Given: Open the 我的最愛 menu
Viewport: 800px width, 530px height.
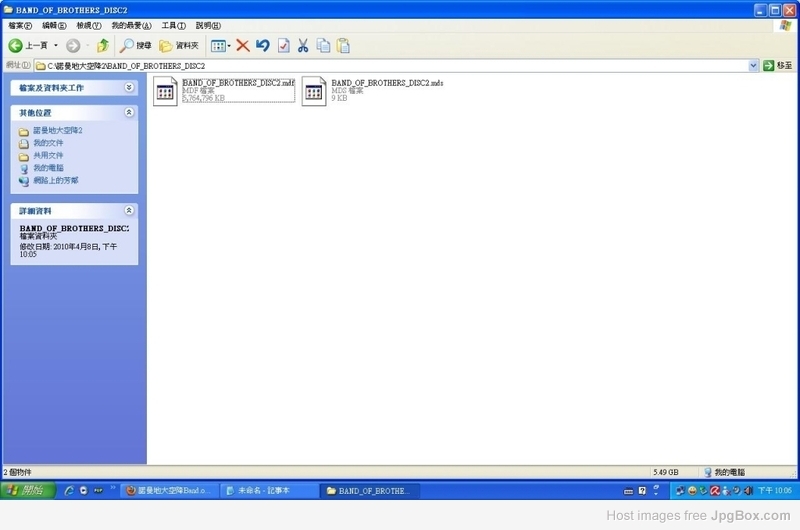Looking at the screenshot, I should (x=131, y=26).
